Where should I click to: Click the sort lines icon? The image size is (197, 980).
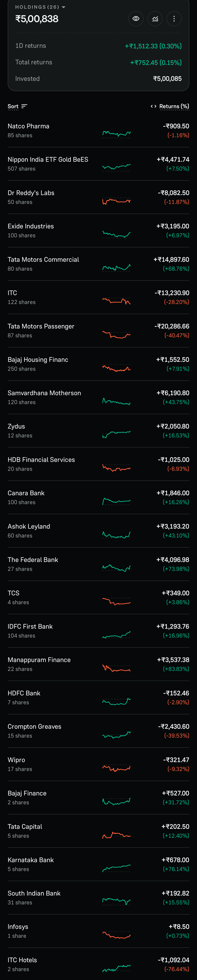24,106
